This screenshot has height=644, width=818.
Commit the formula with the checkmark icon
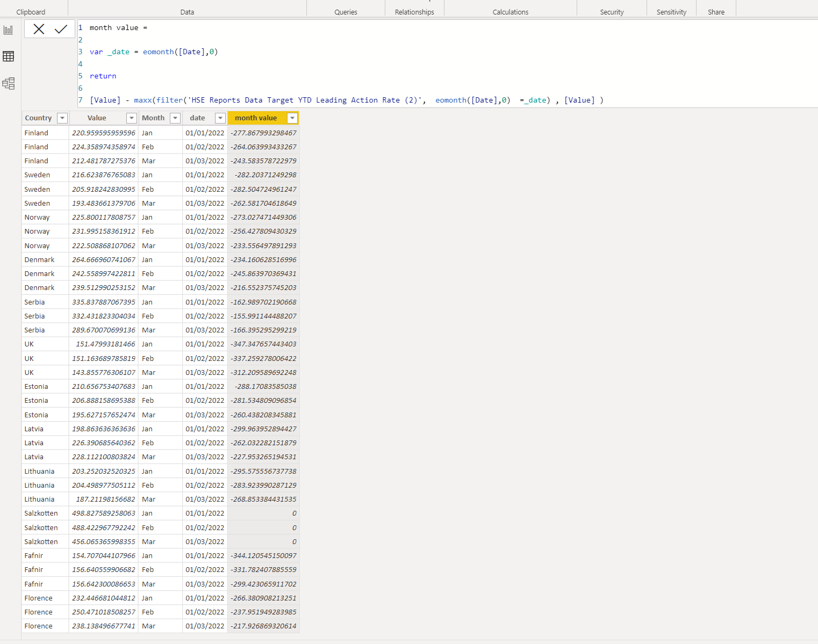(x=61, y=29)
